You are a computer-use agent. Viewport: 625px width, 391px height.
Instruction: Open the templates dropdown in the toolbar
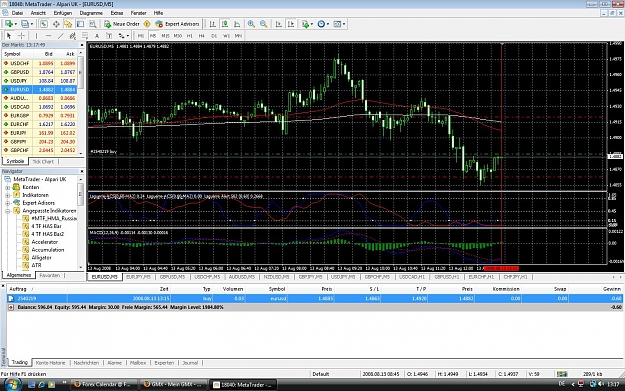click(339, 24)
